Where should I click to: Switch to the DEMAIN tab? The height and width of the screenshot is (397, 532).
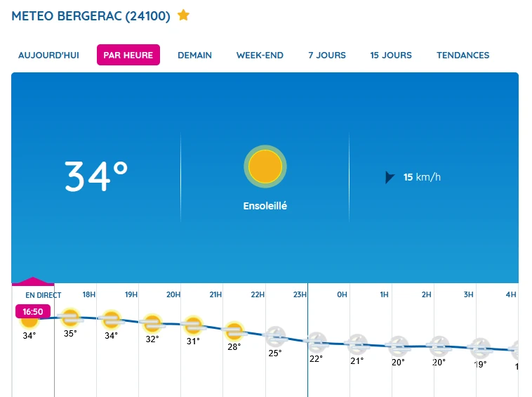194,55
